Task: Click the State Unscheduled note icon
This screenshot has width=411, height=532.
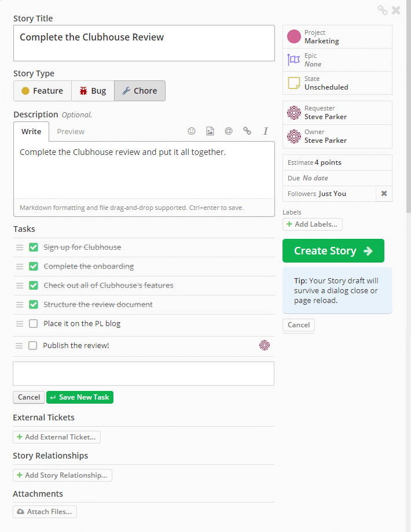Action: click(x=294, y=83)
